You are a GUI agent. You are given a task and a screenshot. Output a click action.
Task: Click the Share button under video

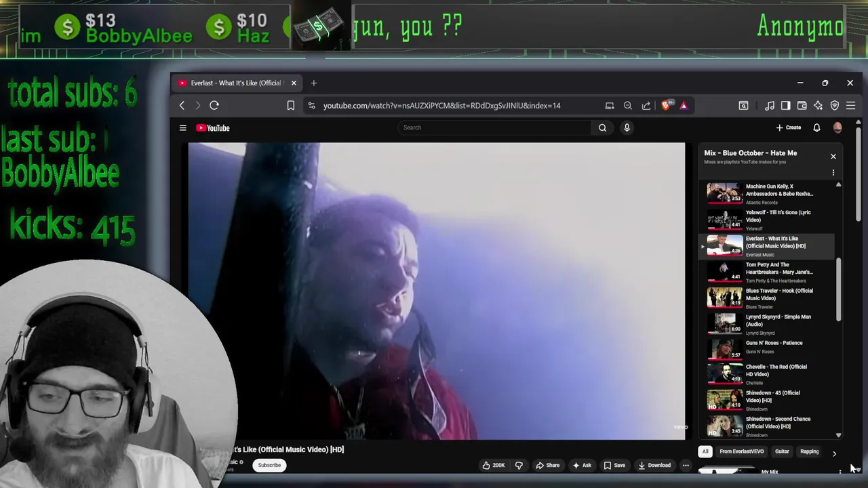tap(547, 465)
